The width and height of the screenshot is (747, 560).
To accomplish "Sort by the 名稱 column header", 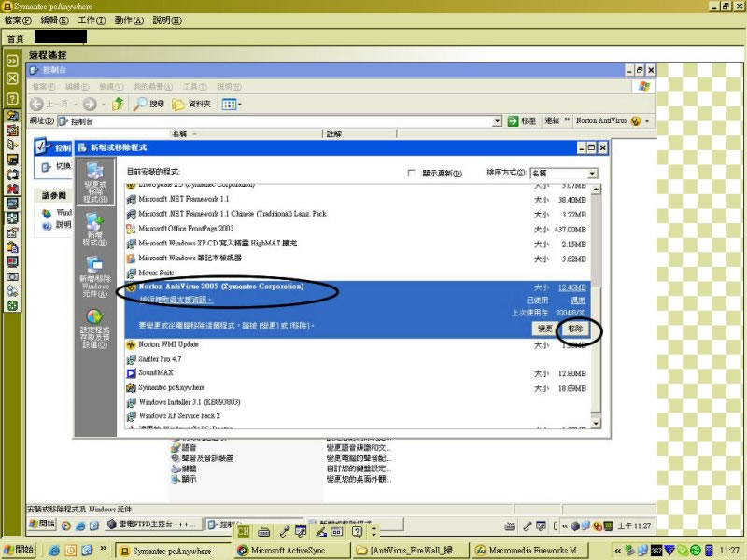I will pyautogui.click(x=246, y=133).
